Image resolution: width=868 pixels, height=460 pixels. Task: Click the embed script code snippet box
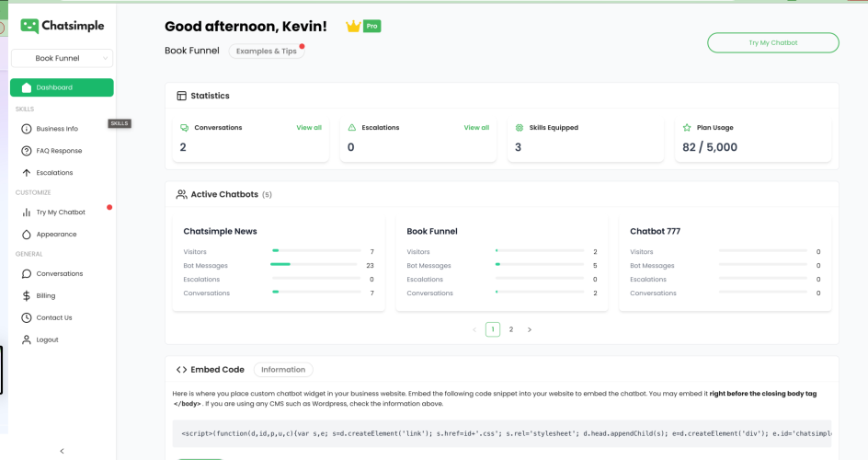pyautogui.click(x=502, y=433)
